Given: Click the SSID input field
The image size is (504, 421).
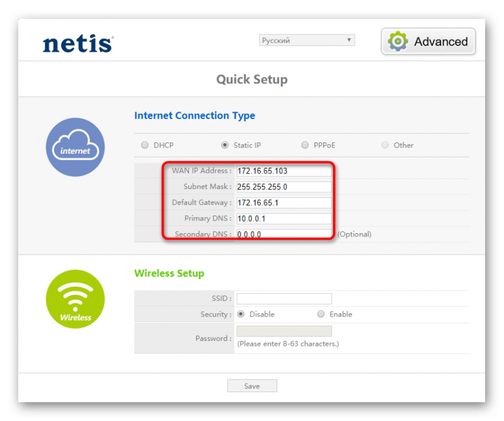Looking at the screenshot, I should [x=284, y=299].
